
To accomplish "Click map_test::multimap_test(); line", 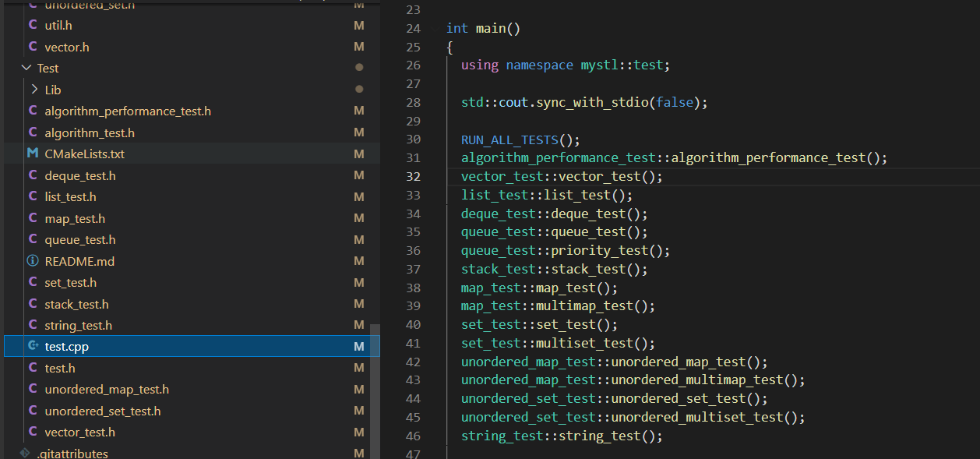I will [558, 305].
